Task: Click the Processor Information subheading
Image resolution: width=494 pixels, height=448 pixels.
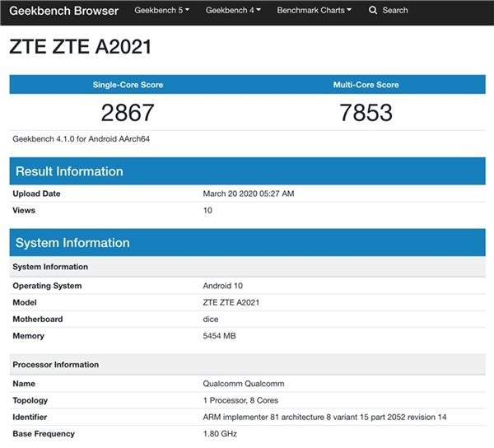Action: 56,365
